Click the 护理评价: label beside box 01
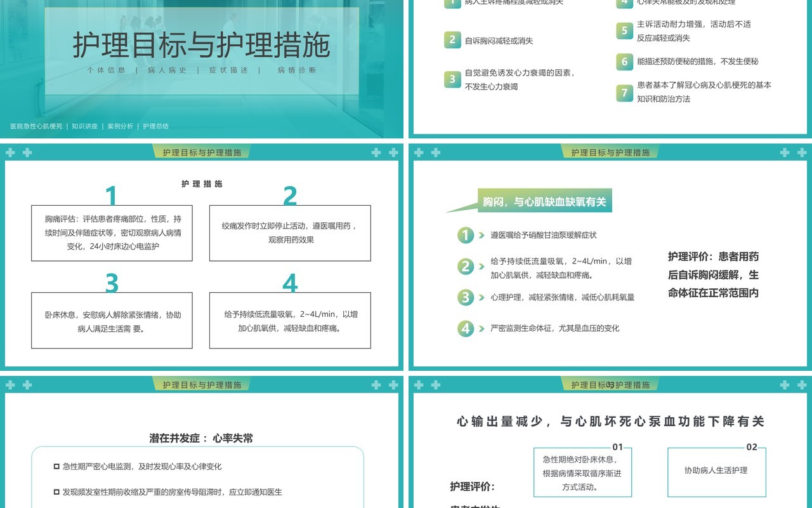 click(473, 486)
